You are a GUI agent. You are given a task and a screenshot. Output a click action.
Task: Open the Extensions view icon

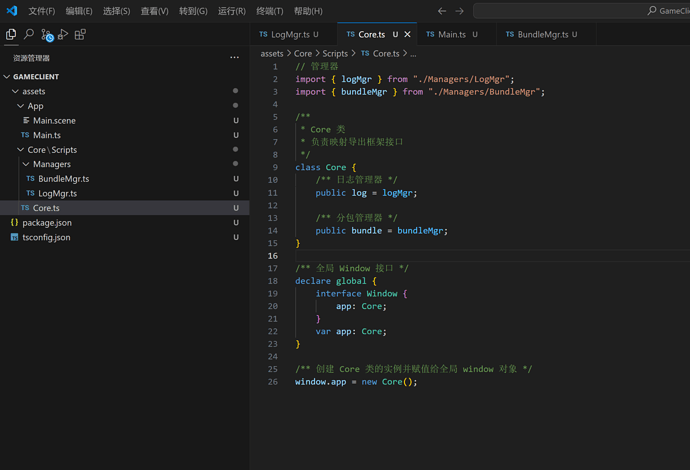(x=80, y=34)
